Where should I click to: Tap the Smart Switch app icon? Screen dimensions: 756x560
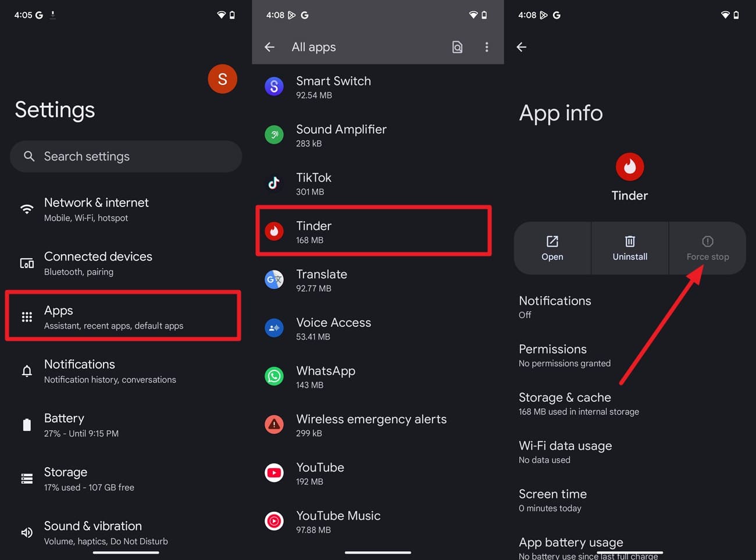coord(274,87)
